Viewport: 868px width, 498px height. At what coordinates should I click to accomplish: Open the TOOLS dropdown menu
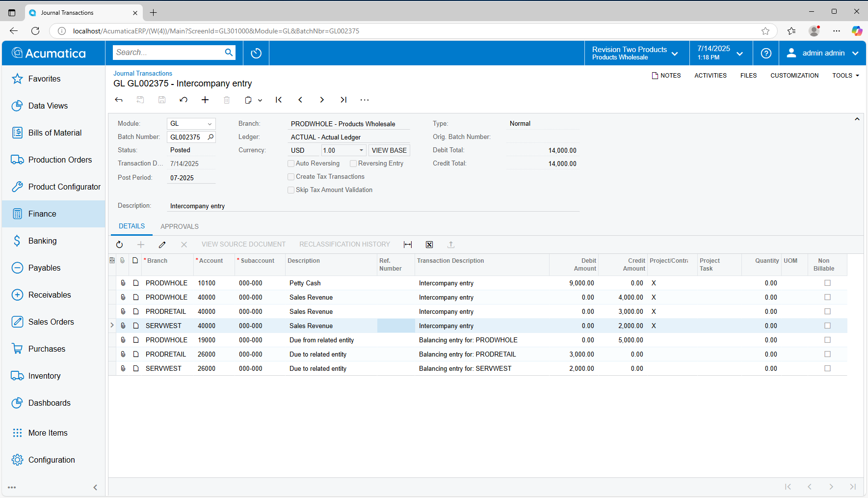(x=845, y=76)
